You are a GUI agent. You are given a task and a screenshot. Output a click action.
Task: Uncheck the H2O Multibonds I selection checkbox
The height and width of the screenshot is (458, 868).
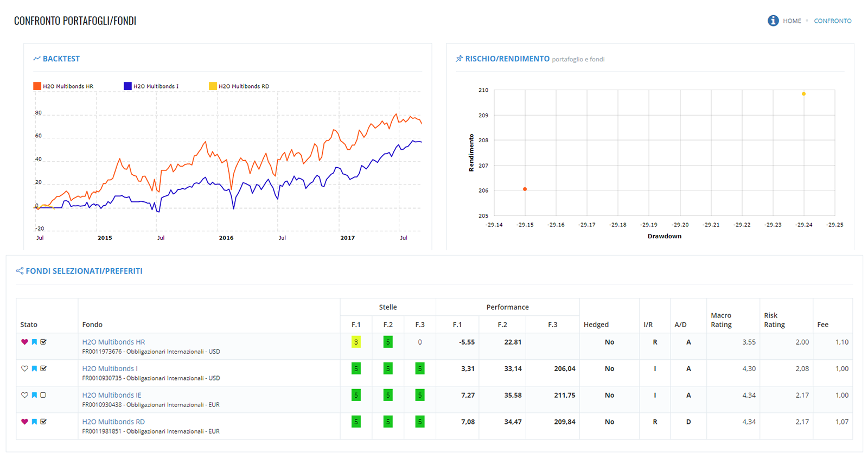tap(43, 368)
